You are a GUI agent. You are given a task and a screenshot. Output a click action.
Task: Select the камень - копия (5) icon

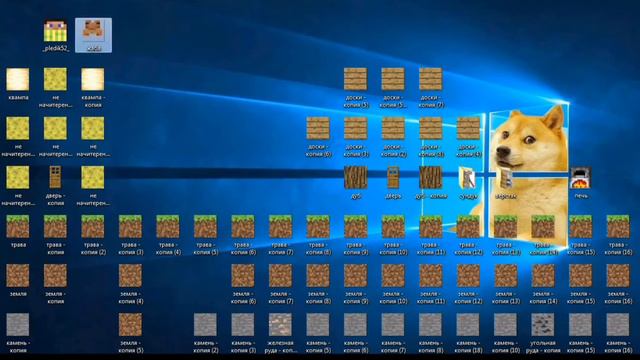(x=318, y=324)
